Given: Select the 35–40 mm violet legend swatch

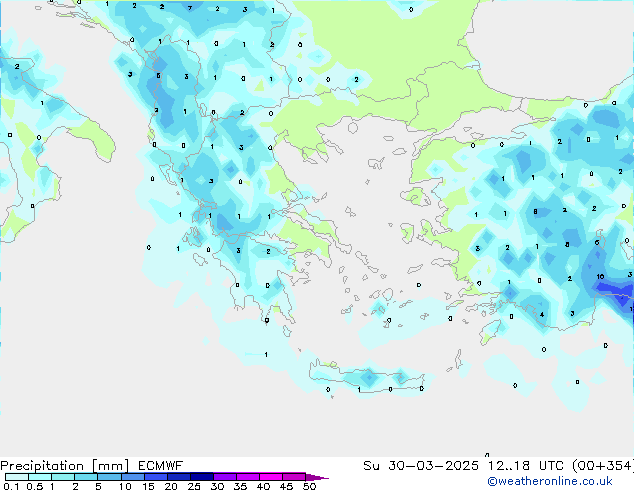Looking at the screenshot, I should click(x=247, y=477).
